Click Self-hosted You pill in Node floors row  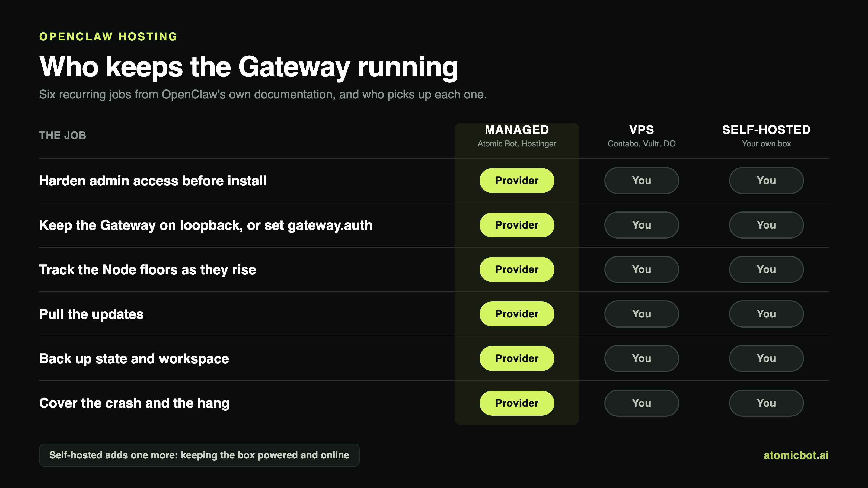(x=766, y=269)
